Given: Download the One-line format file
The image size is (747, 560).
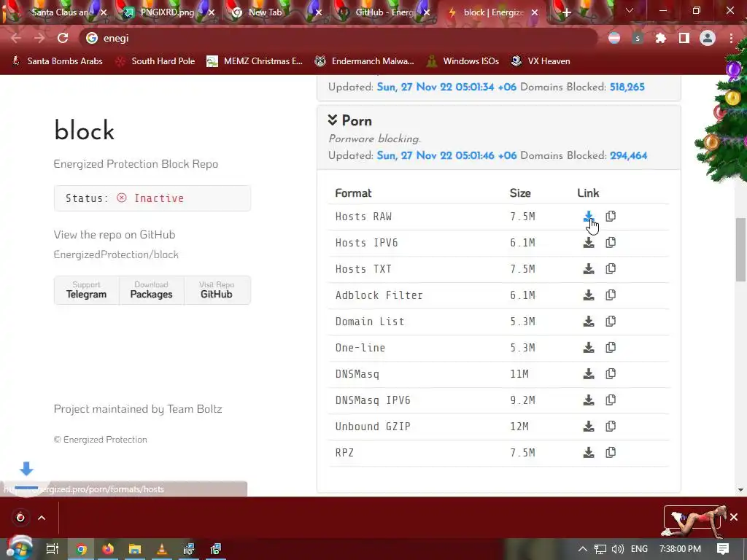Looking at the screenshot, I should coord(589,347).
